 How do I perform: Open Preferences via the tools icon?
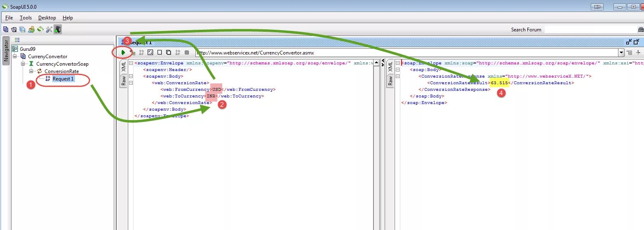coord(49,29)
